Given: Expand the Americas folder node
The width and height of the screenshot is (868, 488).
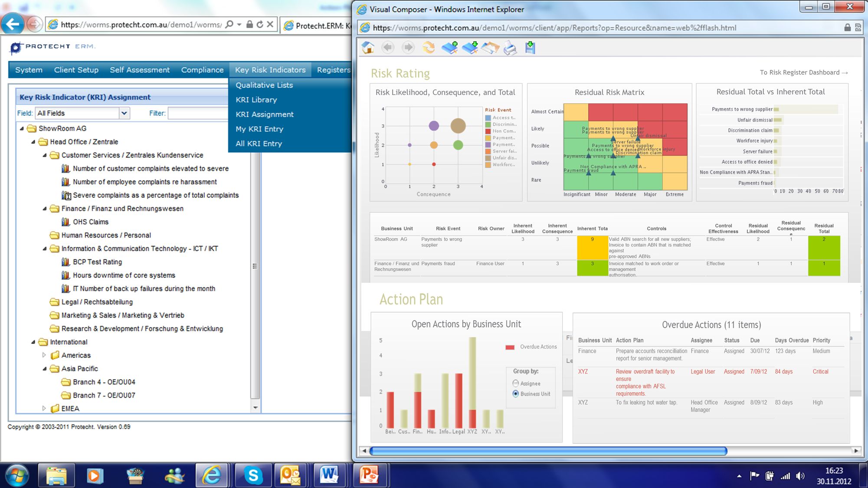Looking at the screenshot, I should tap(44, 355).
